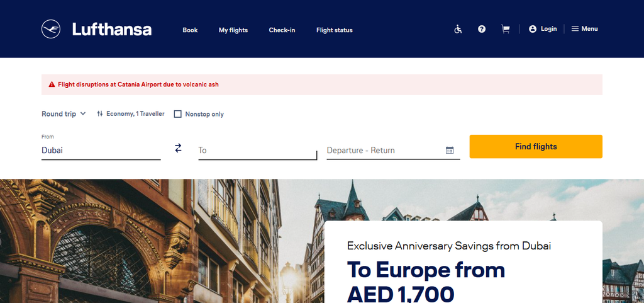
Task: Open the hamburger Menu
Action: [585, 29]
